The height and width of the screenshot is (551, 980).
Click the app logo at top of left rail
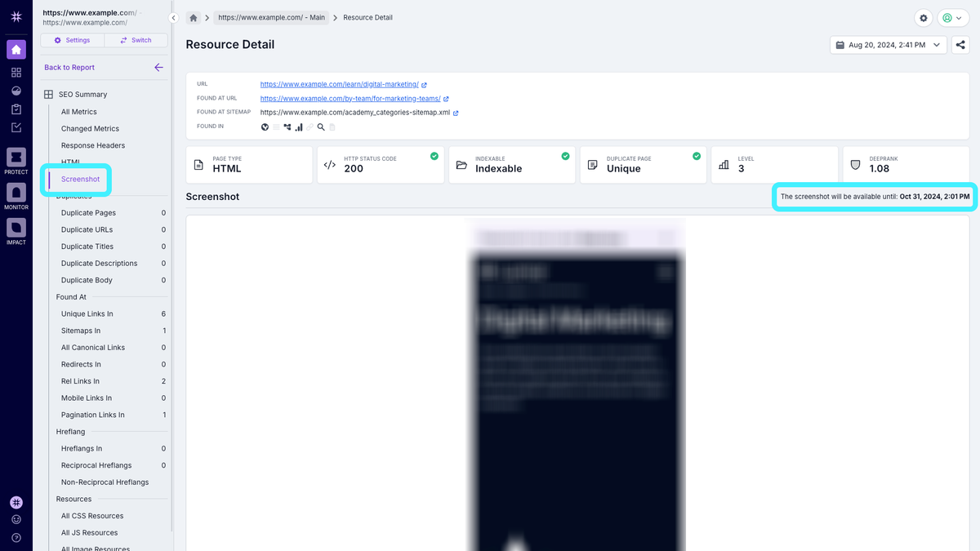[x=16, y=17]
